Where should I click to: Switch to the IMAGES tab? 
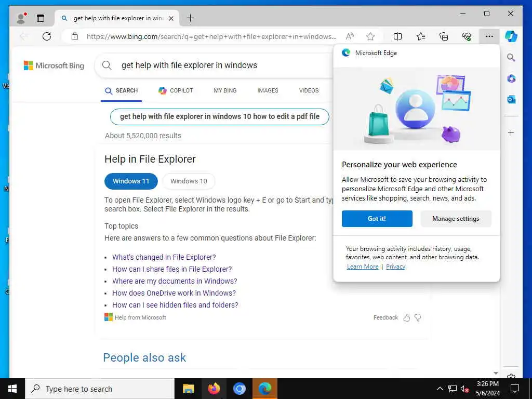(268, 90)
